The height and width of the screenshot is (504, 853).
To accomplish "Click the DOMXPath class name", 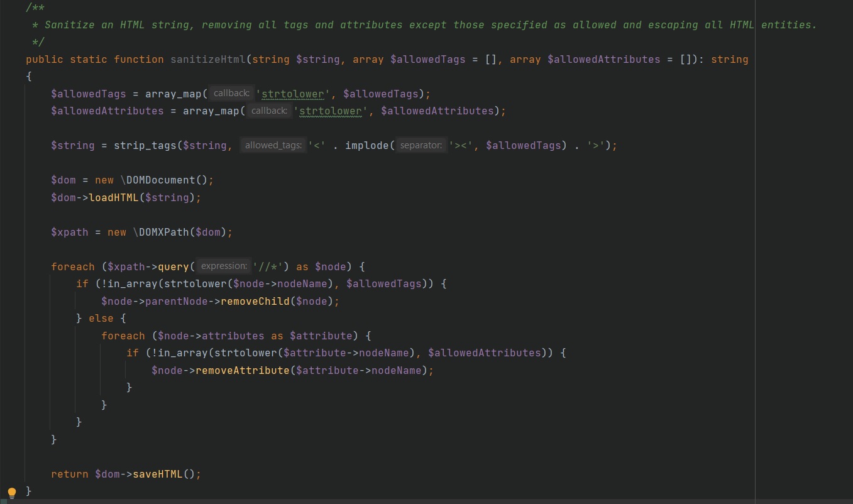I will (160, 232).
